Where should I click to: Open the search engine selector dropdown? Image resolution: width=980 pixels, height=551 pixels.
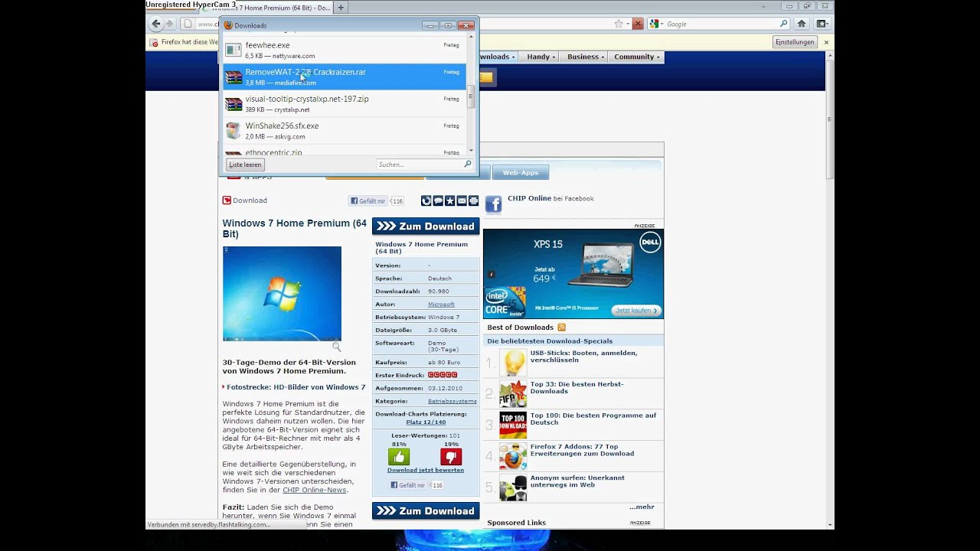coord(655,24)
